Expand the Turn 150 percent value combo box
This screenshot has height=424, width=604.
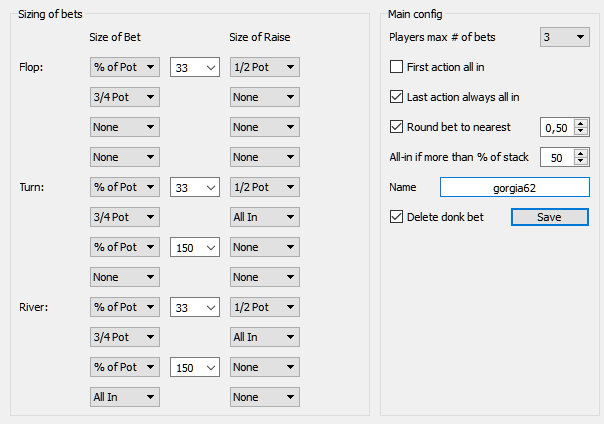[195, 247]
